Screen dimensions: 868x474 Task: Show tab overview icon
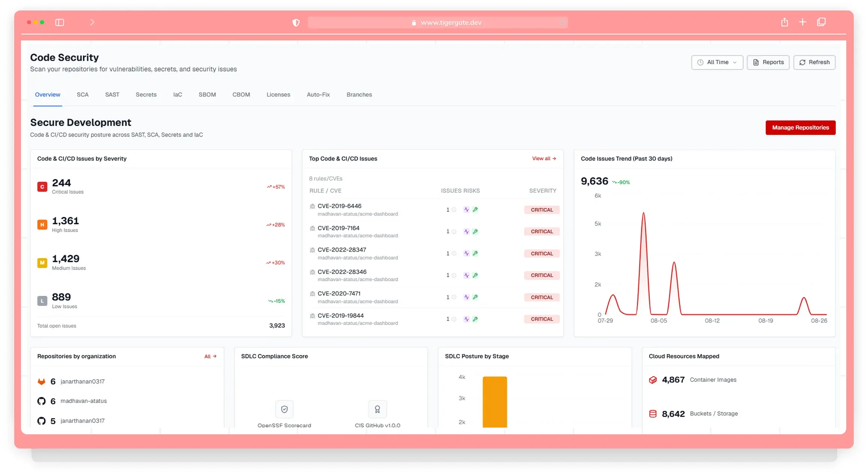(x=821, y=22)
